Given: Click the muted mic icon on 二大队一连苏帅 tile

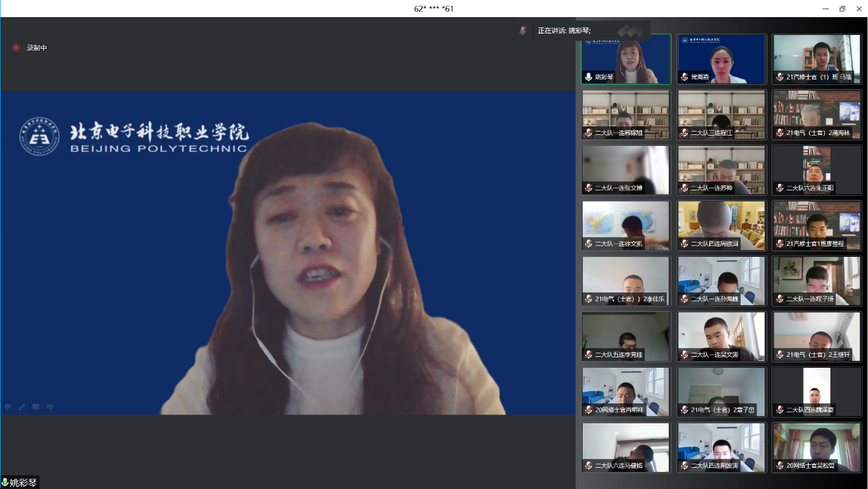Looking at the screenshot, I should (684, 188).
